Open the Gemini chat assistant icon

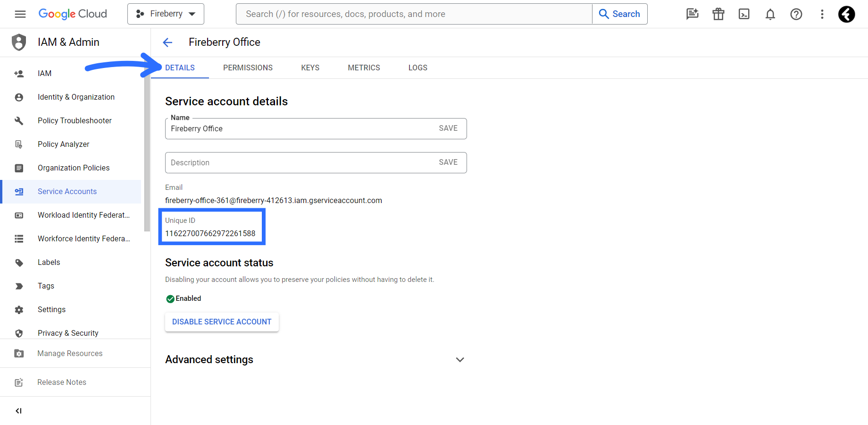pyautogui.click(x=692, y=14)
